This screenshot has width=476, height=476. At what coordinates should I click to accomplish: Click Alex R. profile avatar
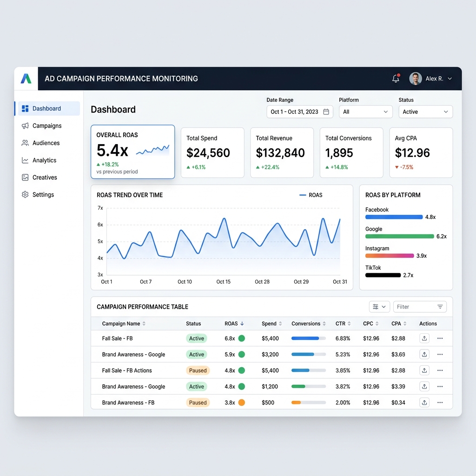click(x=415, y=79)
